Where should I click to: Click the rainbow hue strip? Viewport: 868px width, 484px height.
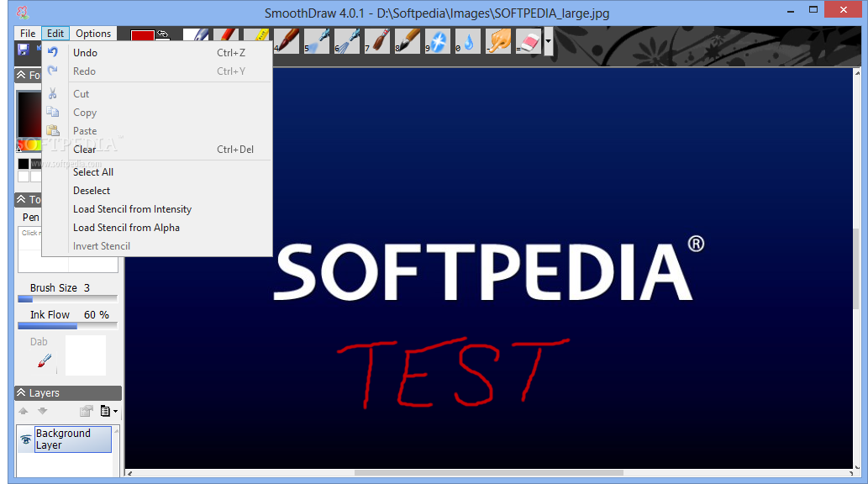pos(29,145)
